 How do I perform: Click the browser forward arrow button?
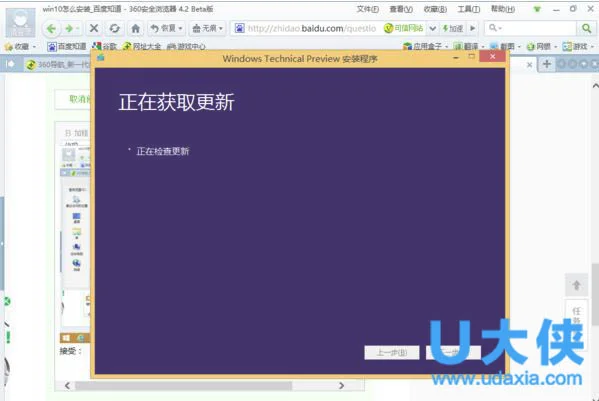point(70,28)
